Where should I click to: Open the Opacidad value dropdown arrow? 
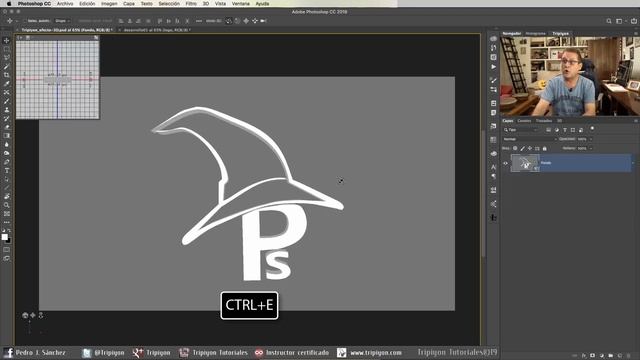click(x=591, y=139)
